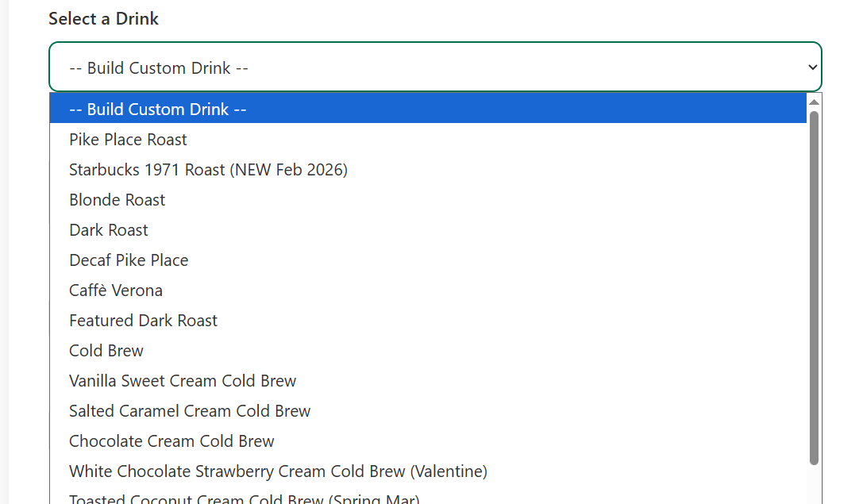Select Chocolate Cream Cold Brew

171,441
